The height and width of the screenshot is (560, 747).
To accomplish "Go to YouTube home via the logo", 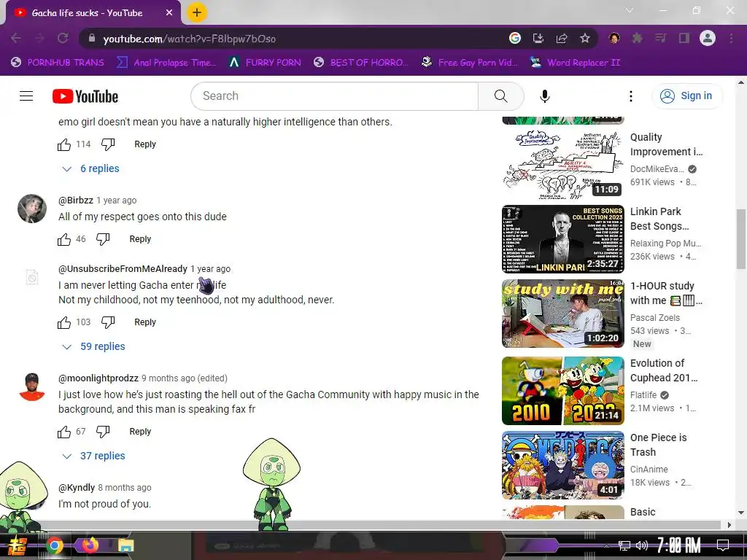I will tap(85, 96).
